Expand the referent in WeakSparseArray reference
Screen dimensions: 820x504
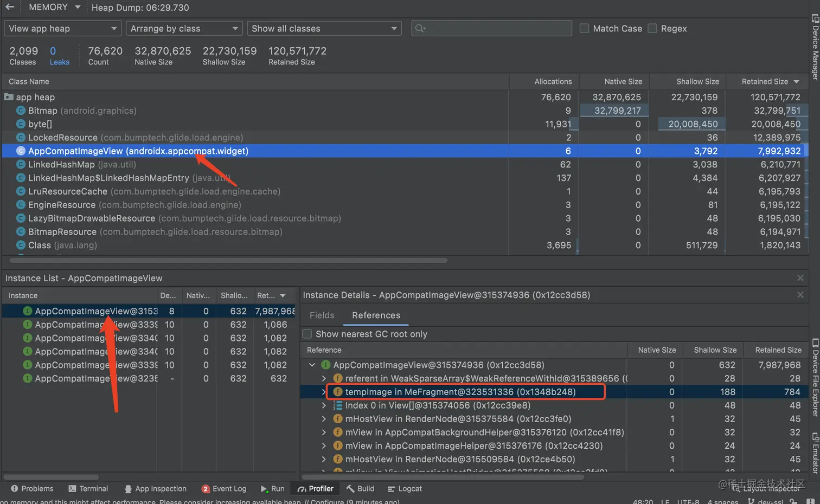[324, 378]
